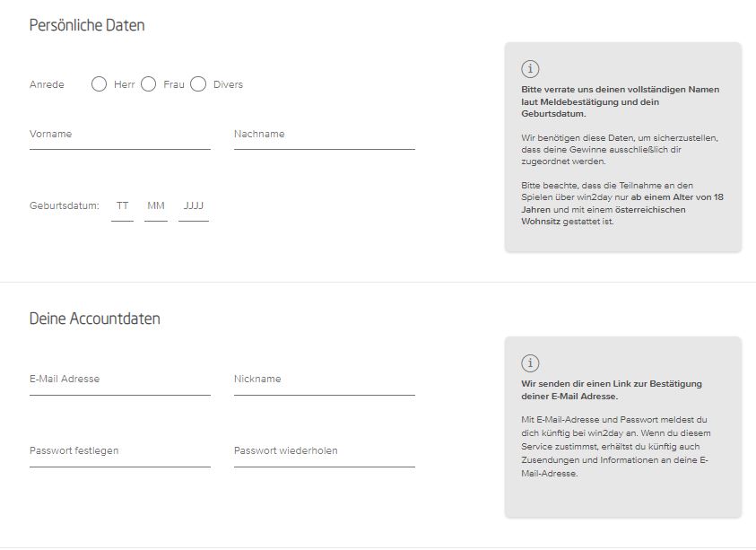
Task: Choose Frau as salutation
Action: (x=149, y=84)
